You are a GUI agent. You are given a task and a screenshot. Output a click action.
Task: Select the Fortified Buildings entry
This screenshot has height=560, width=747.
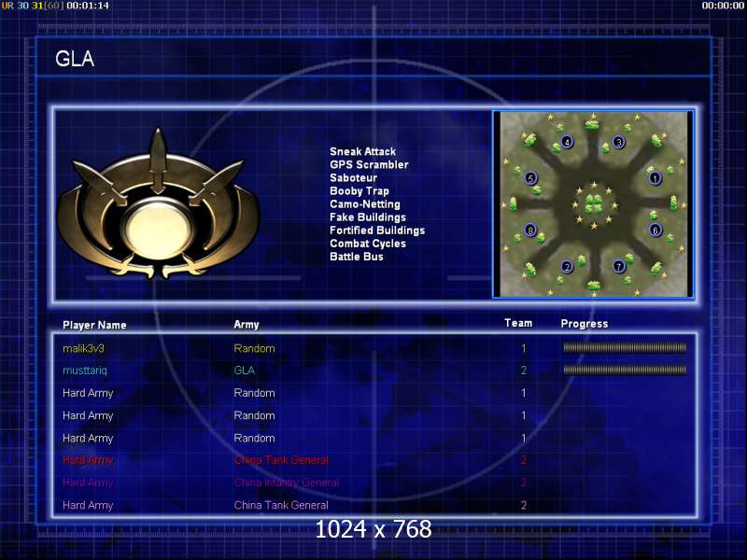(377, 231)
